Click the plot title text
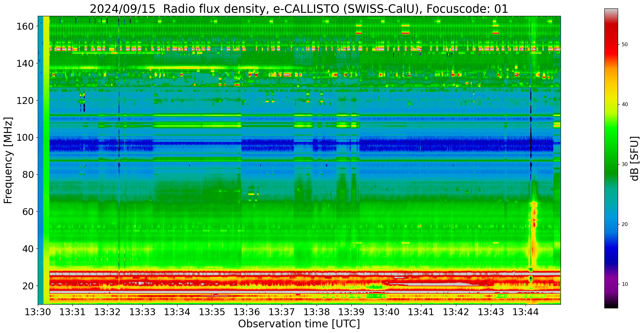644x333 pixels. tap(299, 9)
